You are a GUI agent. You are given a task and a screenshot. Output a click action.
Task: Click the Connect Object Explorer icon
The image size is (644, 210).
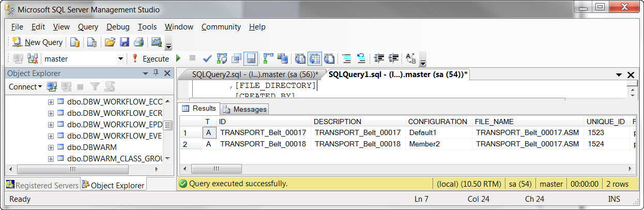[52, 87]
